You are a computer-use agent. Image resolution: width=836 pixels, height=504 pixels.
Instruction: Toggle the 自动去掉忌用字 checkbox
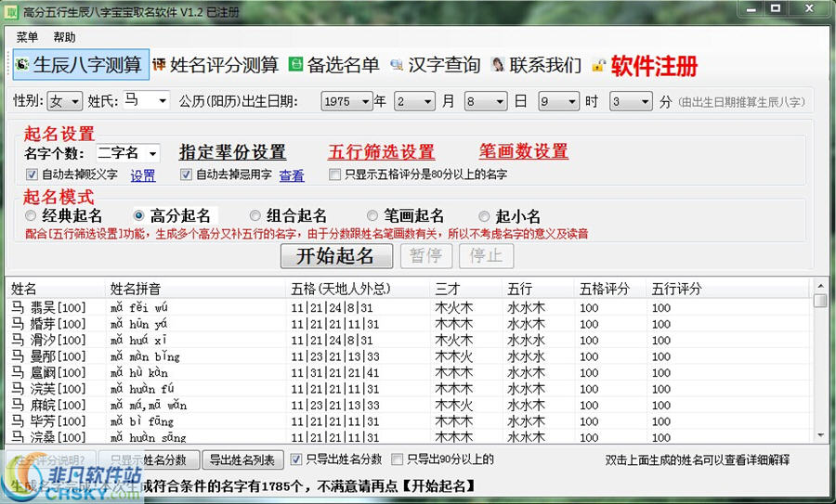[x=186, y=174]
